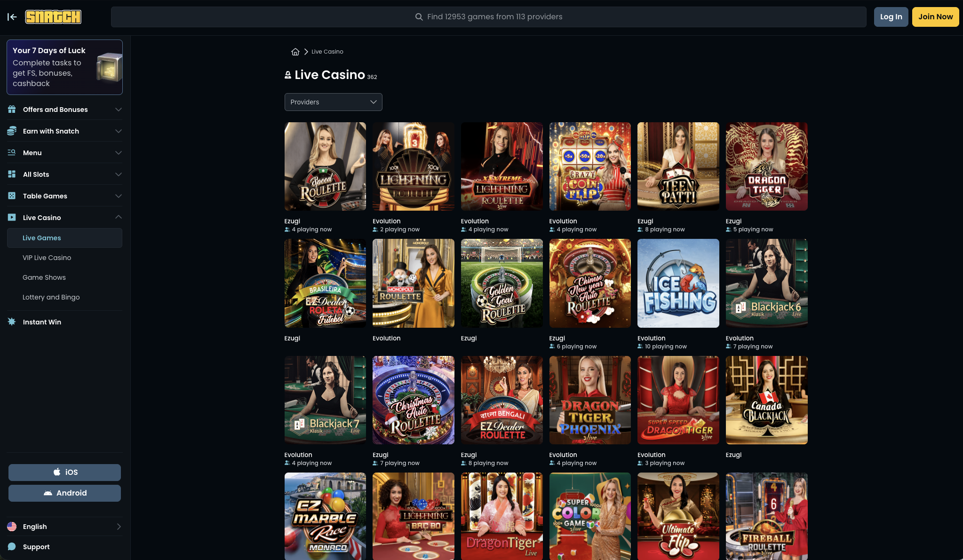Open the Crazy Coin Flip game
The width and height of the screenshot is (963, 560).
pyautogui.click(x=590, y=166)
